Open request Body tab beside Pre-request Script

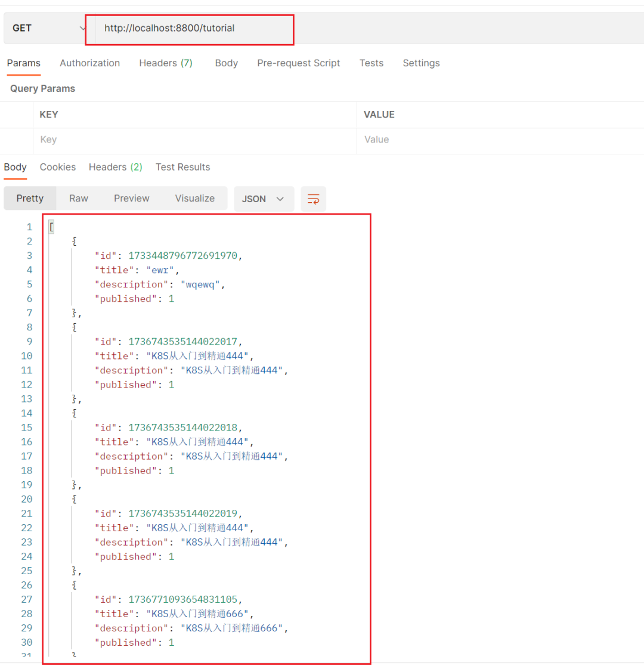point(226,63)
